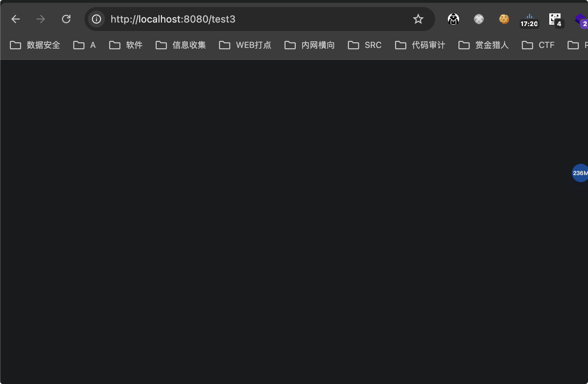Click the address bar URL
The height and width of the screenshot is (384, 588).
click(x=173, y=19)
